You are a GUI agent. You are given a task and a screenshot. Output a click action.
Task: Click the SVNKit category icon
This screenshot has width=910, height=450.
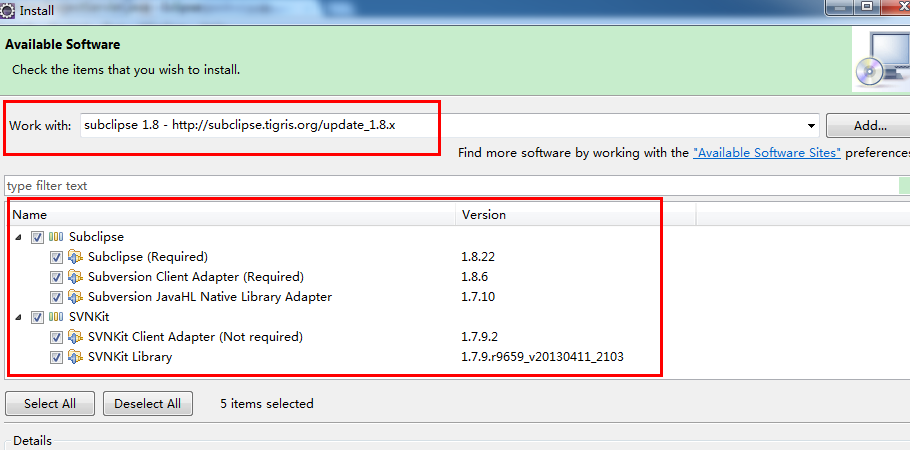pos(56,317)
